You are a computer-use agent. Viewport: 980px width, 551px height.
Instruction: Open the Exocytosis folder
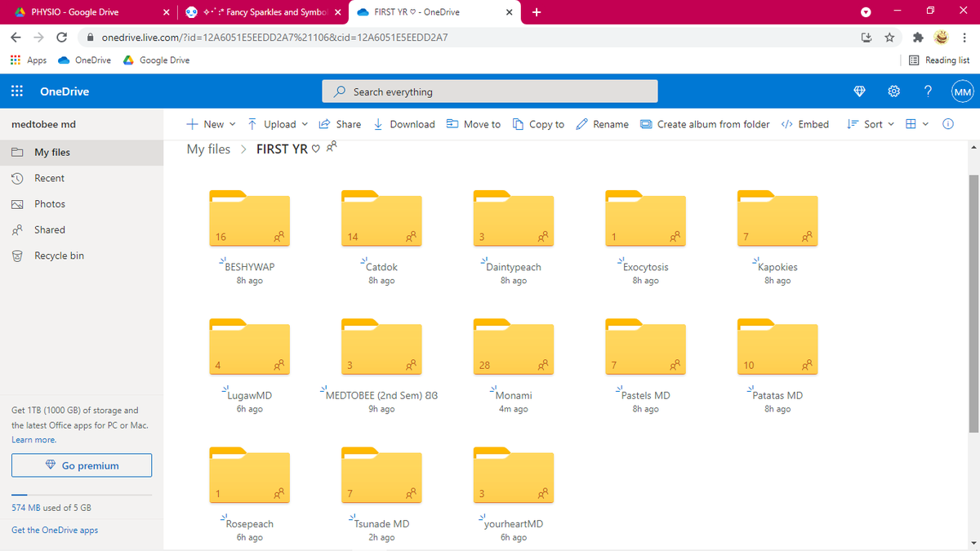645,219
